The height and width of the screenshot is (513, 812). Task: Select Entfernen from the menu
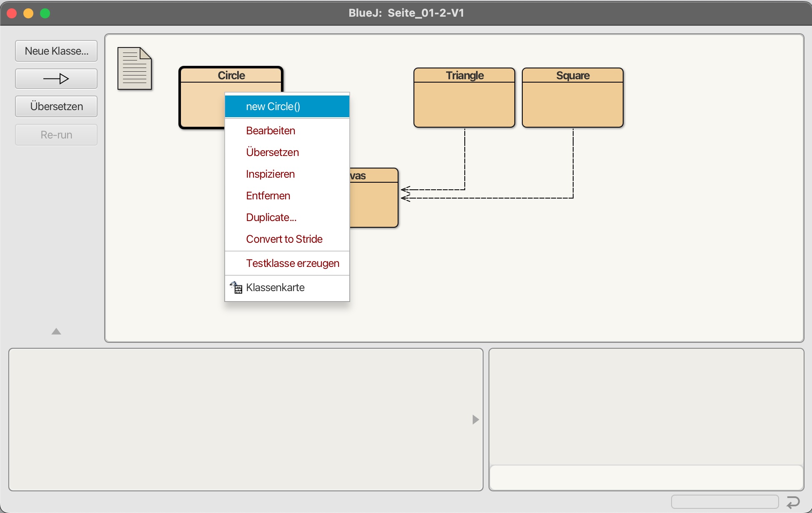[268, 196]
